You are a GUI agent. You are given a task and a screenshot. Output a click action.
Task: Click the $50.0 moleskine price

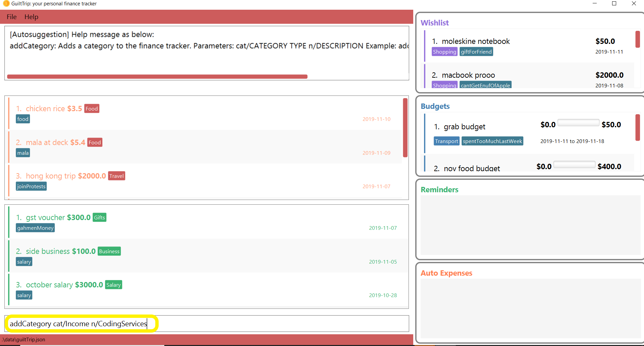(605, 41)
